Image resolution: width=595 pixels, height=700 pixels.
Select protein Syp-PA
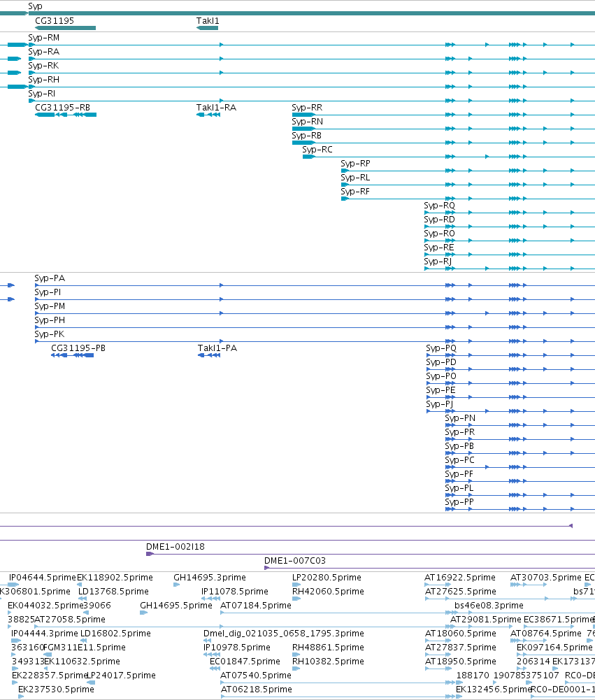[50, 278]
